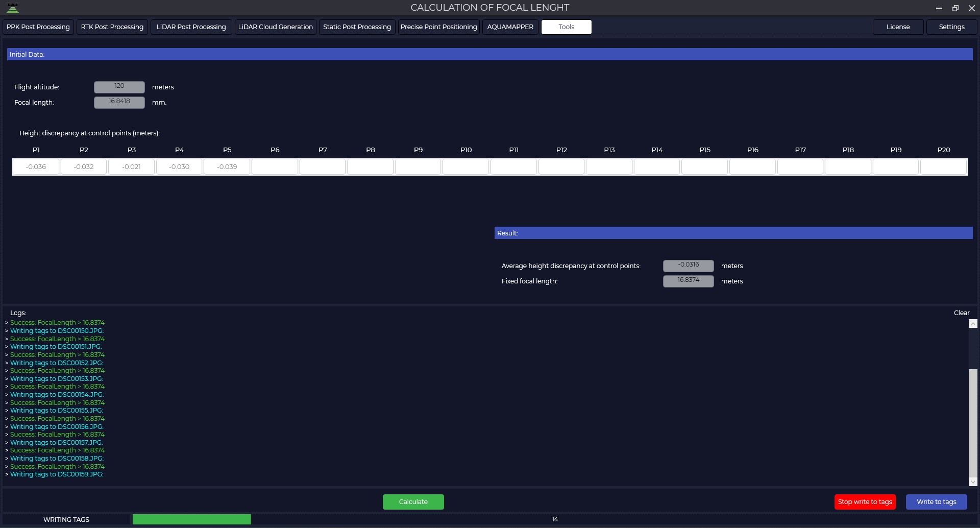Open RTK Post Processing tab

pos(112,27)
